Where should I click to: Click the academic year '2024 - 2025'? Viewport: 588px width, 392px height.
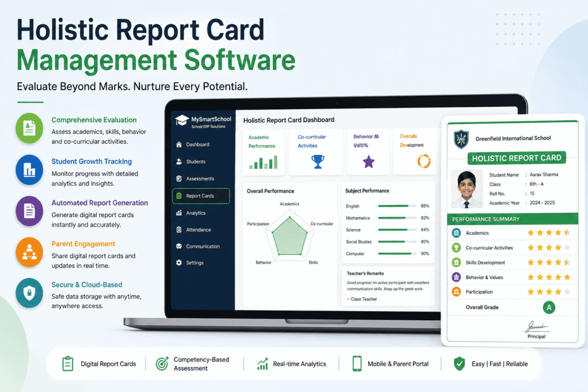pos(542,203)
